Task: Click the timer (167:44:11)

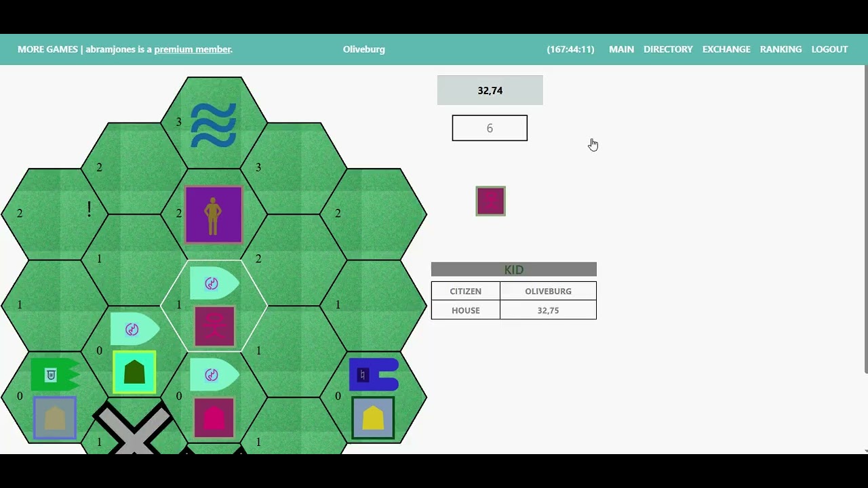Action: [570, 49]
